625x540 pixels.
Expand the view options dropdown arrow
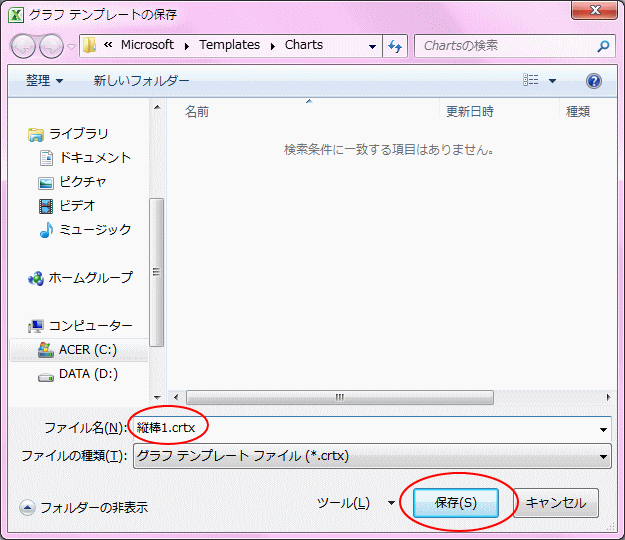point(552,81)
